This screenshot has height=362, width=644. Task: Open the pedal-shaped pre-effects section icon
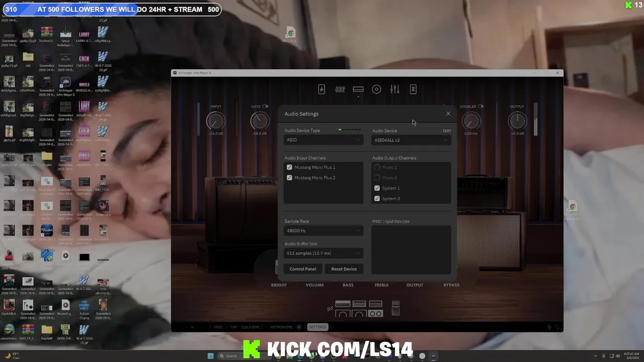321,89
